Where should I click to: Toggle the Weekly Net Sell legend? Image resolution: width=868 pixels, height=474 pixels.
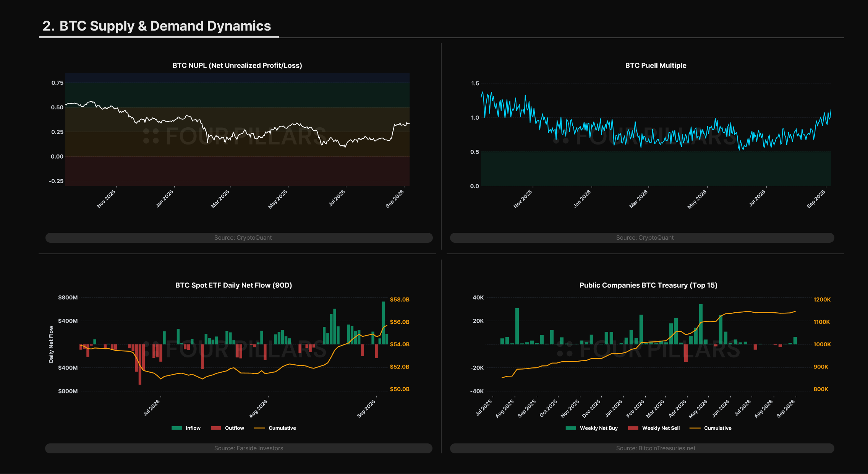click(x=654, y=428)
